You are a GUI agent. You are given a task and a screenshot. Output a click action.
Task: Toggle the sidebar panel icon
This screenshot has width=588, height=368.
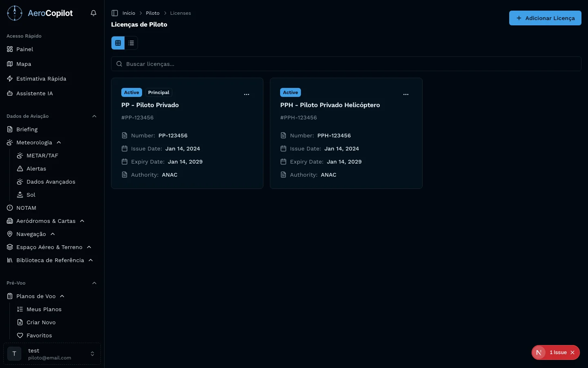click(115, 13)
